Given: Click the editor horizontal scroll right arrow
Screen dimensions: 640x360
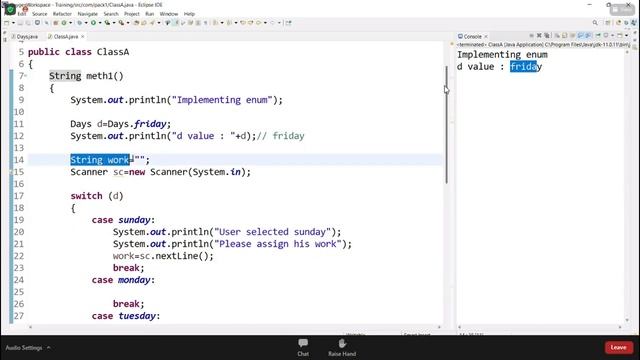Looking at the screenshot, I should click(439, 327).
